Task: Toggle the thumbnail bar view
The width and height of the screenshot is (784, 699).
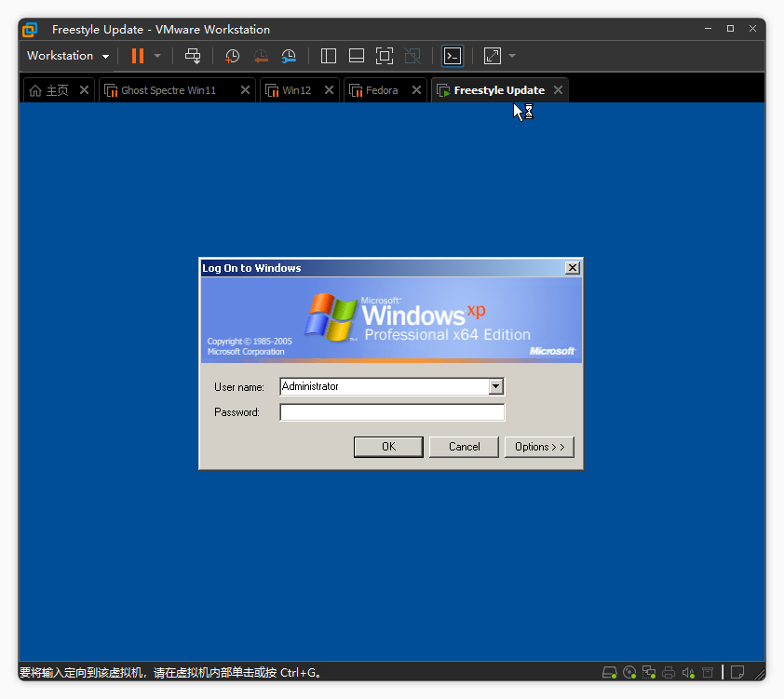Action: [x=357, y=56]
